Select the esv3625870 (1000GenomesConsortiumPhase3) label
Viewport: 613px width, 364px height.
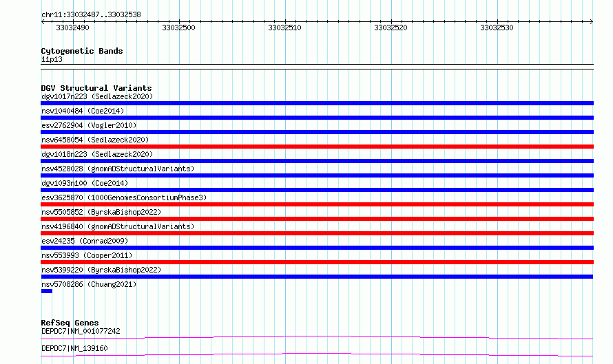click(x=124, y=197)
